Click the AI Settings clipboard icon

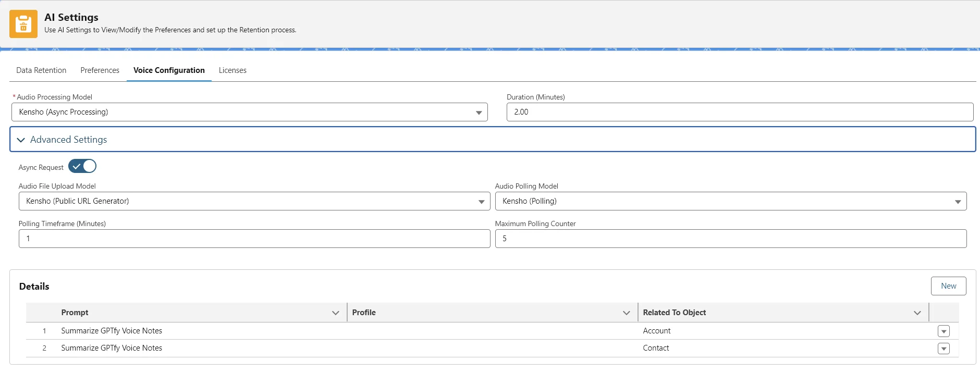click(23, 24)
